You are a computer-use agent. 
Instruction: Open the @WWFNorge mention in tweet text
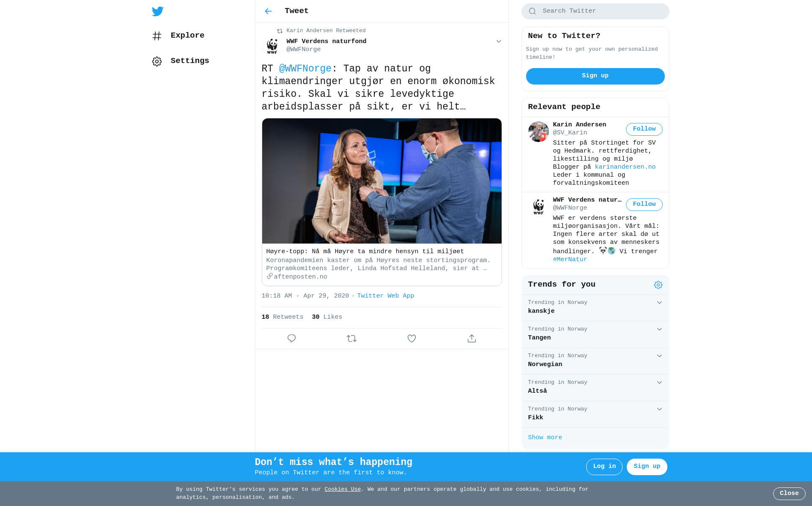pyautogui.click(x=305, y=69)
